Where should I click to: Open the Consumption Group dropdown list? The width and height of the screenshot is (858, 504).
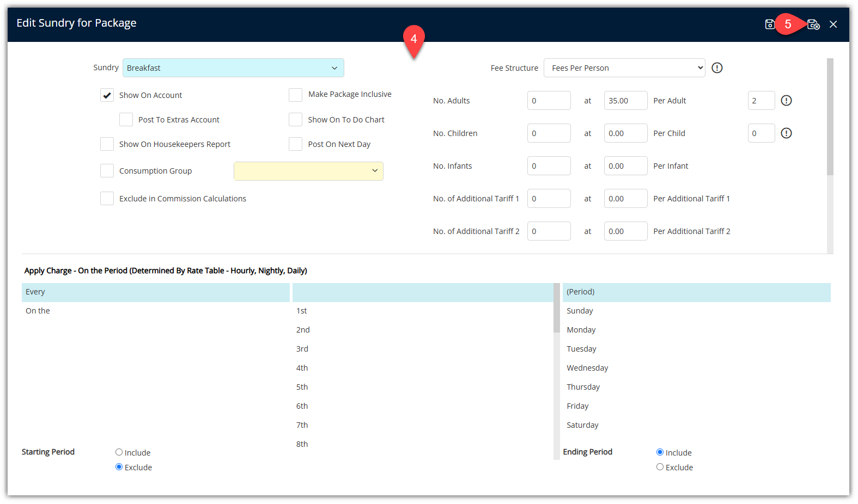tap(308, 171)
